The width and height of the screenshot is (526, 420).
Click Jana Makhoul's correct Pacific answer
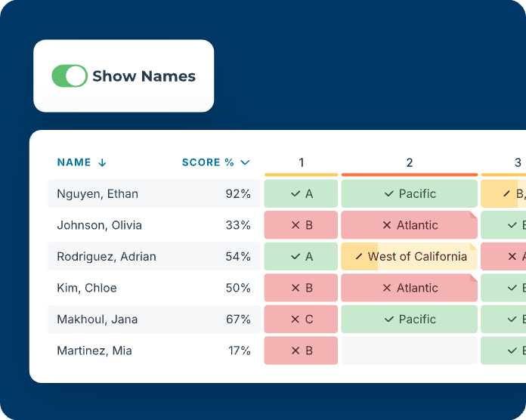point(409,320)
